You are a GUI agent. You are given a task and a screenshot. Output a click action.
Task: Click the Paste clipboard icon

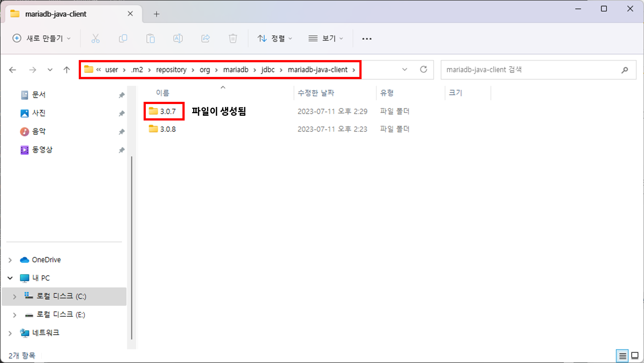(151, 38)
